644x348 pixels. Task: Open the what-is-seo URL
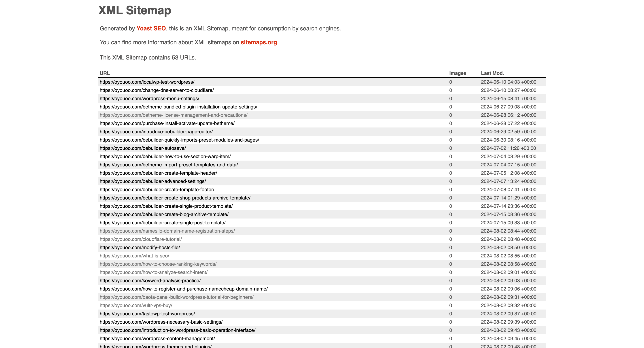134,256
